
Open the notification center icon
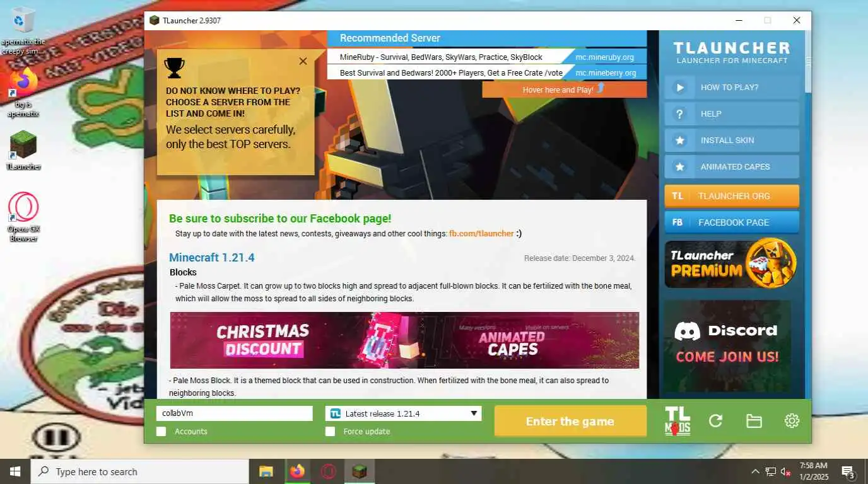(848, 471)
